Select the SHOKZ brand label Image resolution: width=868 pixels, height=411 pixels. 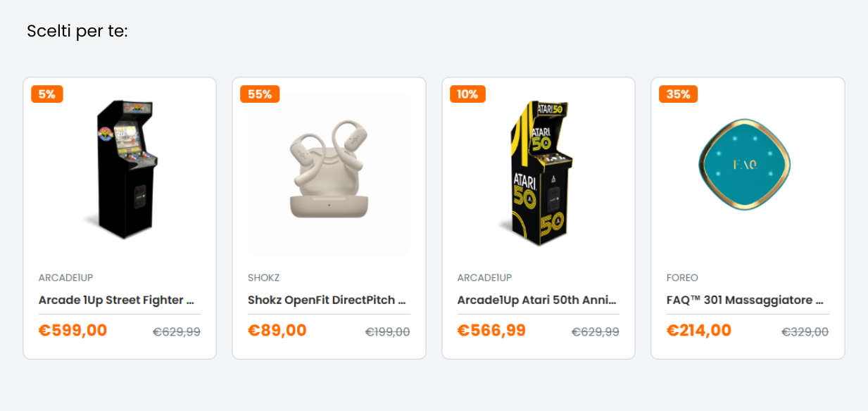[264, 278]
